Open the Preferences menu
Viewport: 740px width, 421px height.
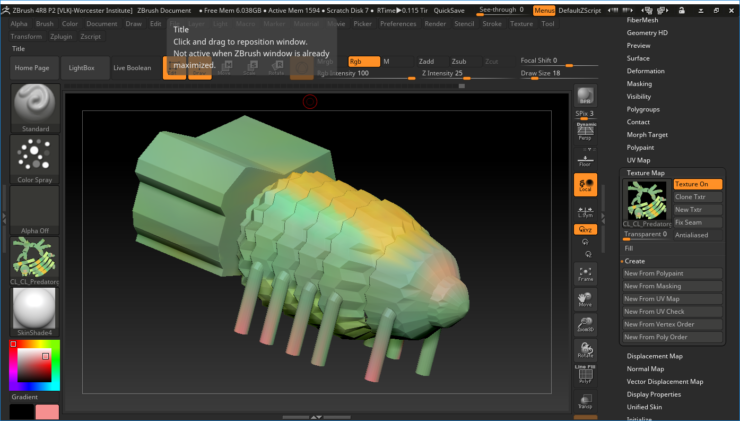click(x=398, y=23)
